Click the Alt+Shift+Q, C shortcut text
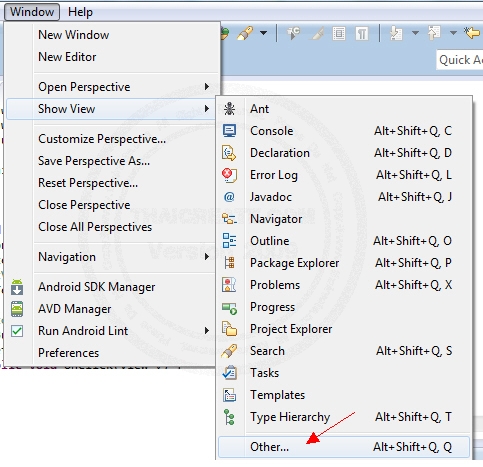This screenshot has height=467, width=483. [x=413, y=131]
